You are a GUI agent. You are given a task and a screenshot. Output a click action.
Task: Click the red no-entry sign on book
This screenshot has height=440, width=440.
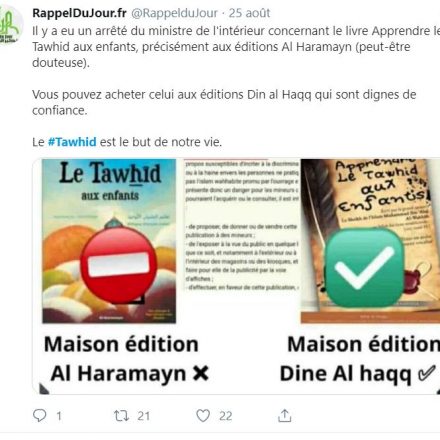click(x=119, y=265)
